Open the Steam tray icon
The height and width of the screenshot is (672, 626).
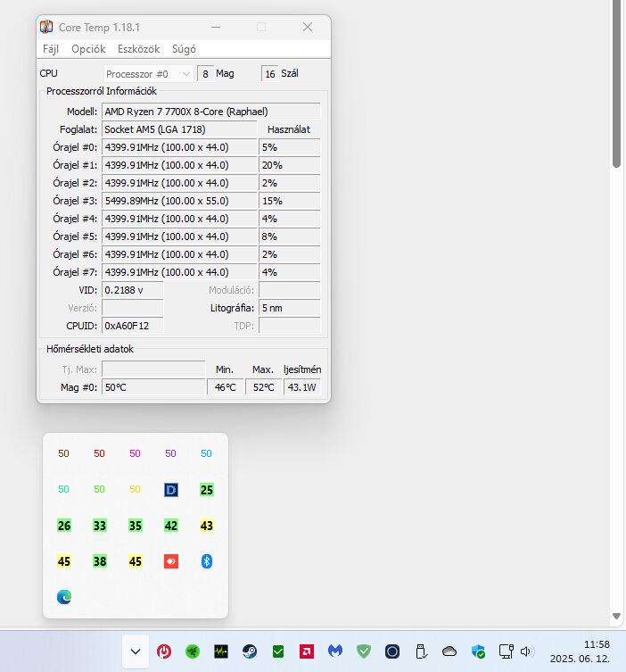pyautogui.click(x=250, y=651)
